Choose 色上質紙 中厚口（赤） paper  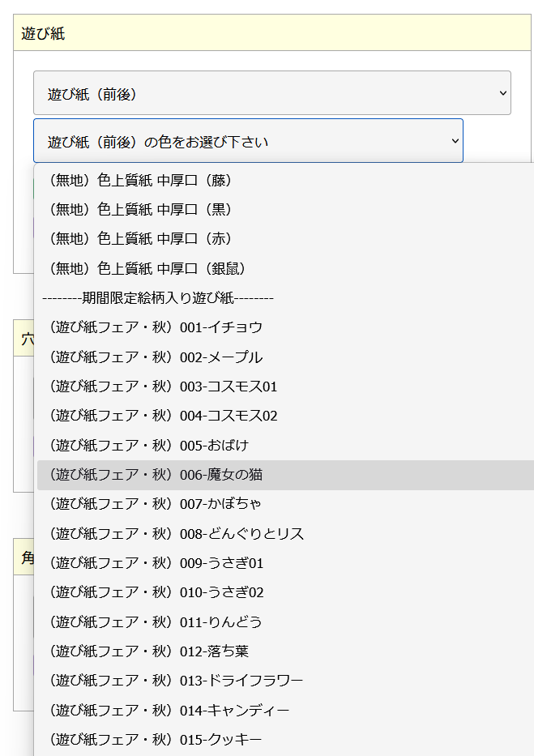tap(142, 238)
